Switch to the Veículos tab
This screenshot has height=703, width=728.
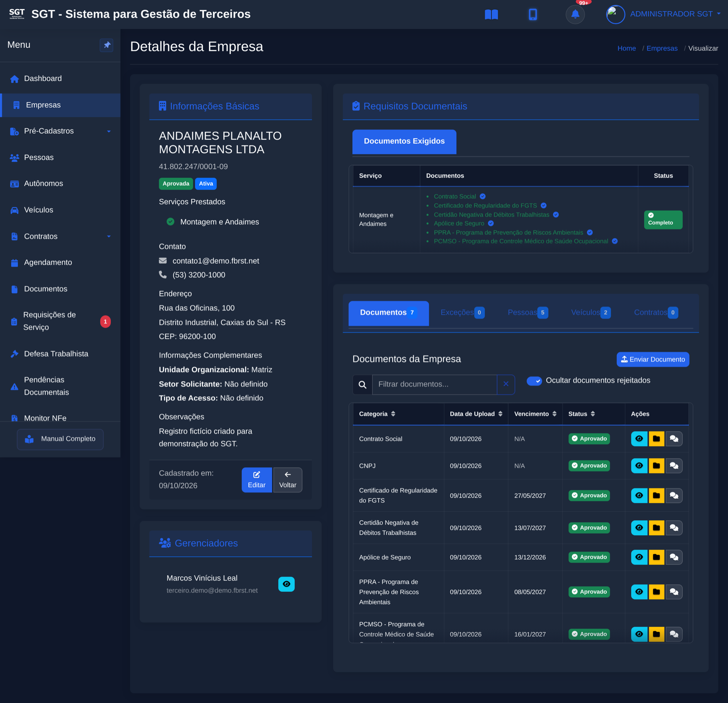coord(590,312)
